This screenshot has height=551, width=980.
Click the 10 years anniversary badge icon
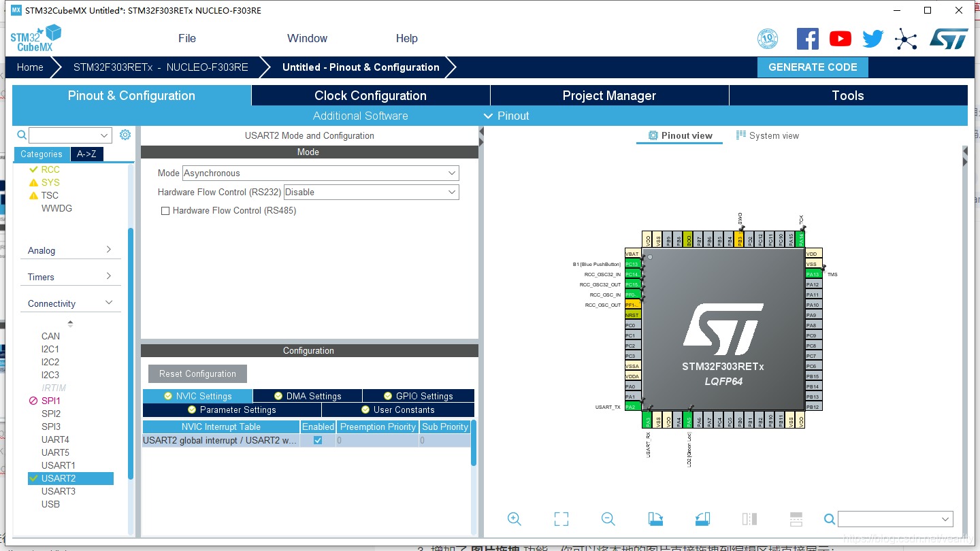[768, 39]
